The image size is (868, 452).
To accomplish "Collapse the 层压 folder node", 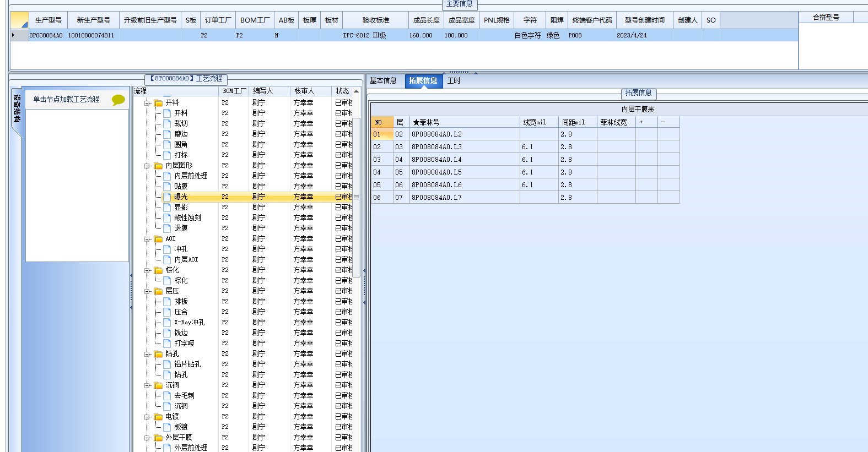I will pos(147,291).
